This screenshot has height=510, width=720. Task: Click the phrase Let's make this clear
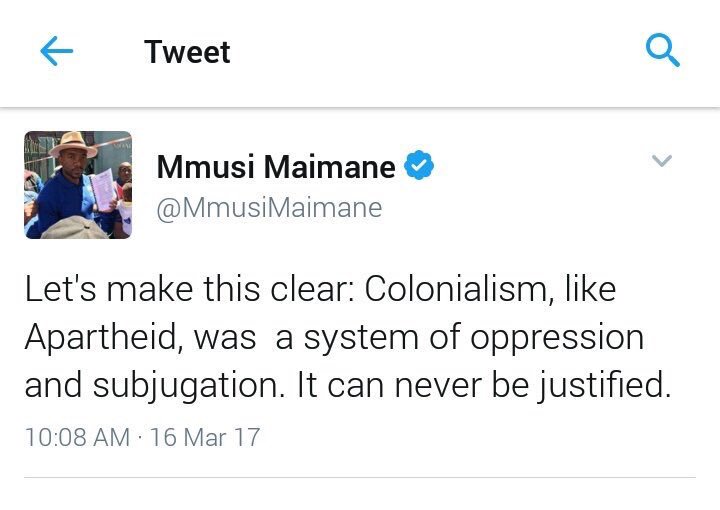(x=189, y=289)
